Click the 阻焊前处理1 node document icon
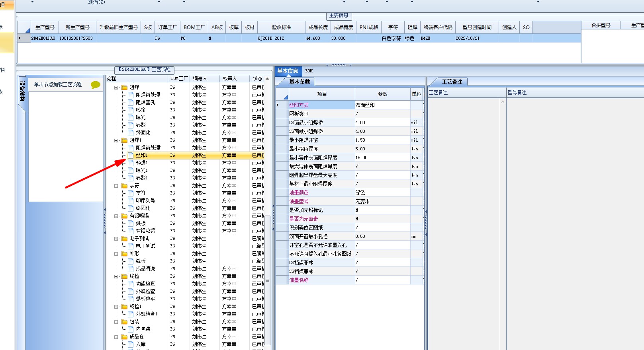This screenshot has height=350, width=644. 131,148
